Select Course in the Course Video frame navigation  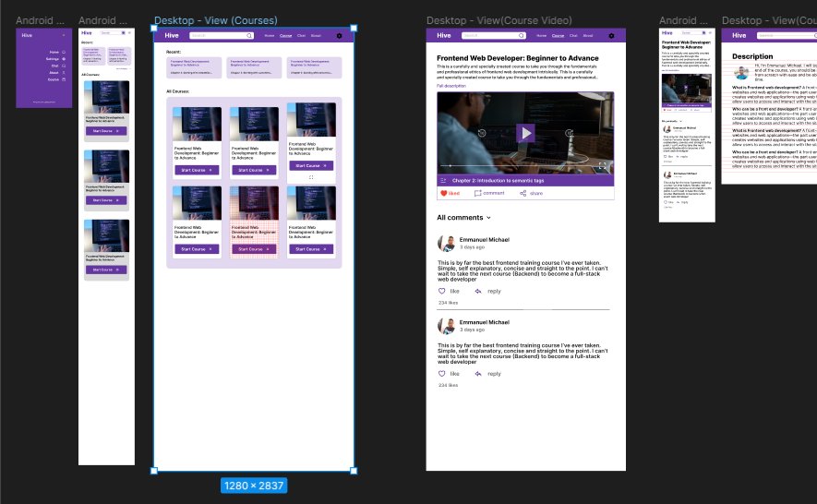click(x=558, y=36)
